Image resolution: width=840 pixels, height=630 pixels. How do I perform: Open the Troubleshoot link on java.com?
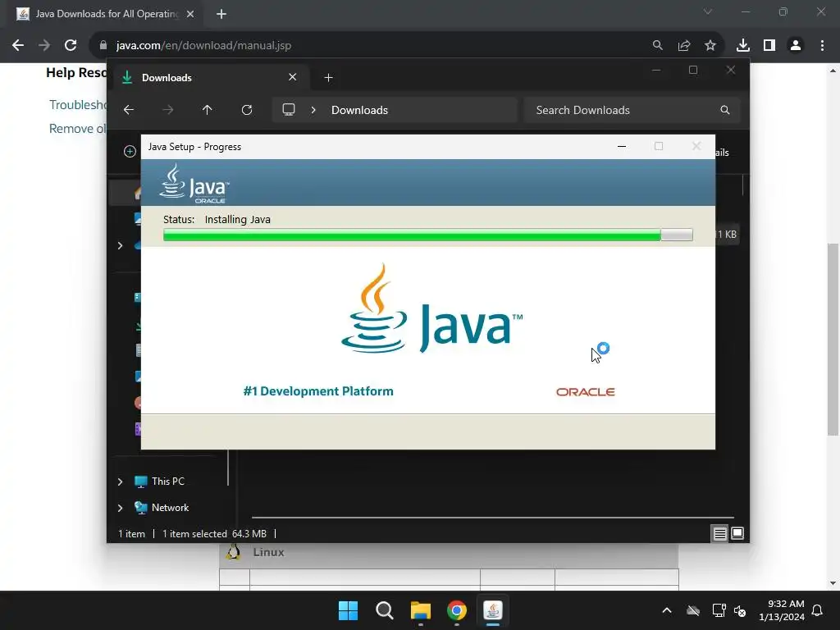point(78,104)
